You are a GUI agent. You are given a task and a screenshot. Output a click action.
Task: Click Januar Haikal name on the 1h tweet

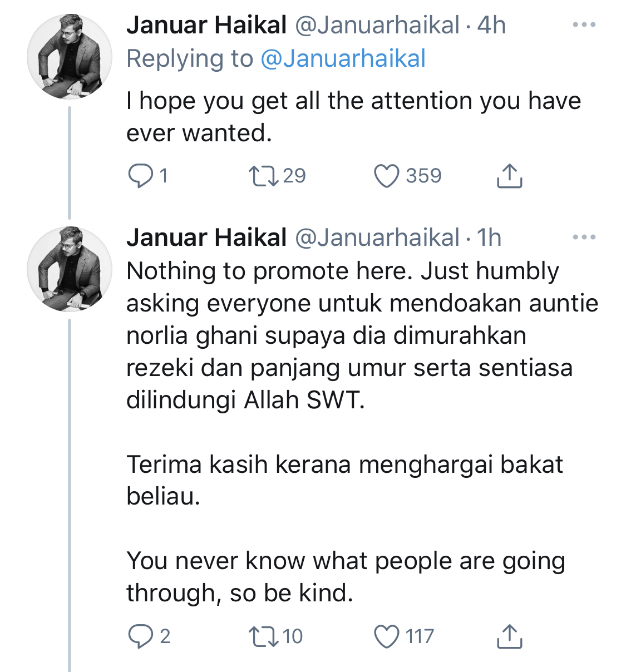[206, 238]
